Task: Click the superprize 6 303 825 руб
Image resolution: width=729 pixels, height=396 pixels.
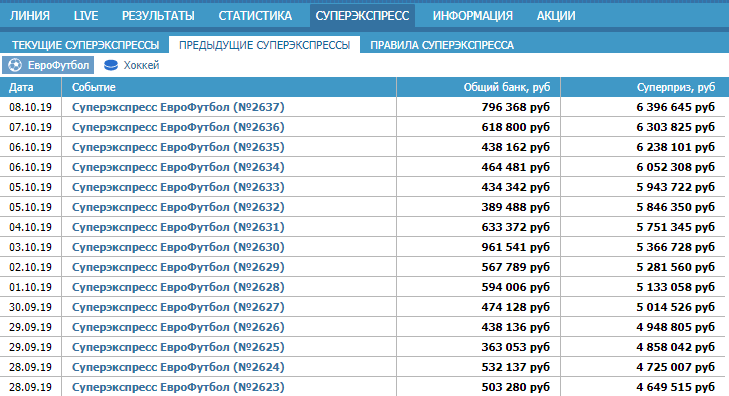Action: 676,127
